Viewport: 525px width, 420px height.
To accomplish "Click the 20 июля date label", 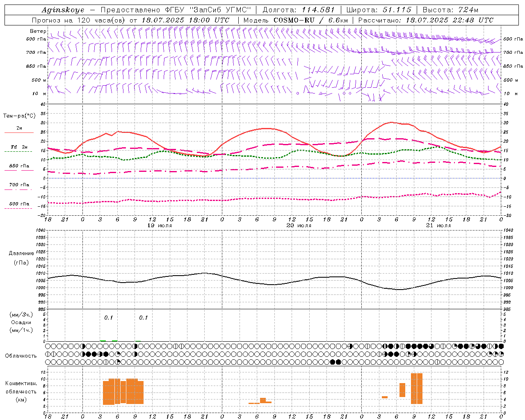I will pyautogui.click(x=299, y=226).
